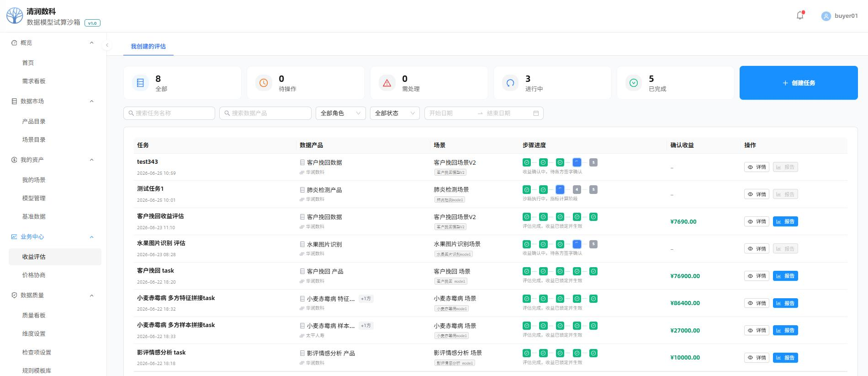Click the 数据市场 icon in sidebar

pos(14,101)
